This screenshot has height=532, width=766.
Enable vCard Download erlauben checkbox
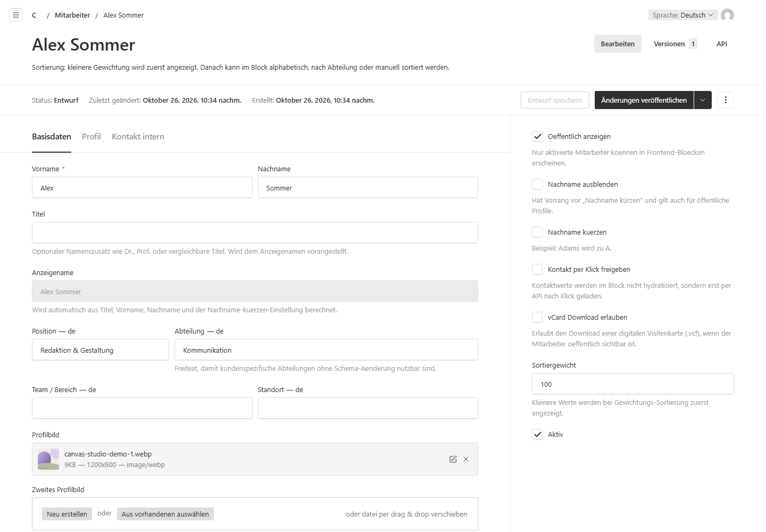click(537, 317)
